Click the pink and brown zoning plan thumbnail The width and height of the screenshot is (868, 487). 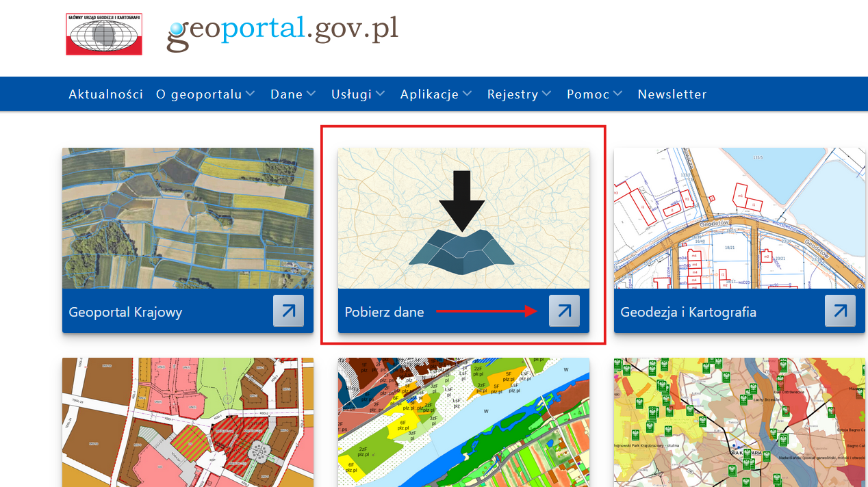pos(188,422)
